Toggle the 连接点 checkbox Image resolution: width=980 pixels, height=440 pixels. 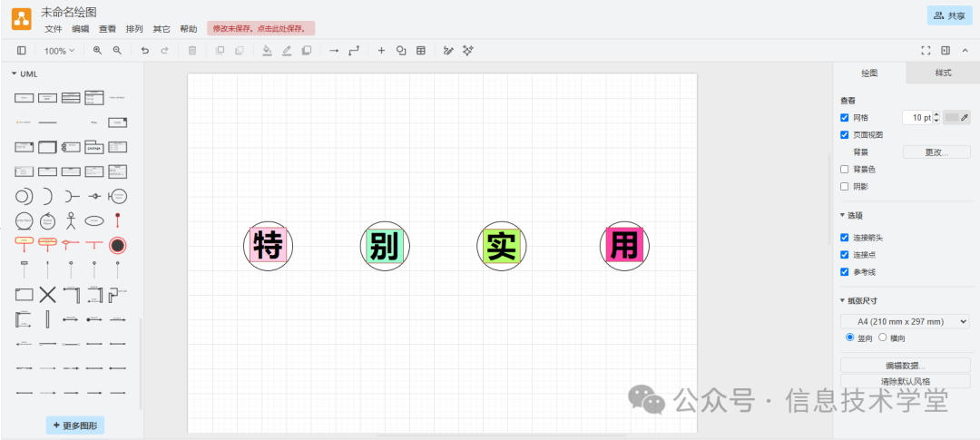(845, 254)
